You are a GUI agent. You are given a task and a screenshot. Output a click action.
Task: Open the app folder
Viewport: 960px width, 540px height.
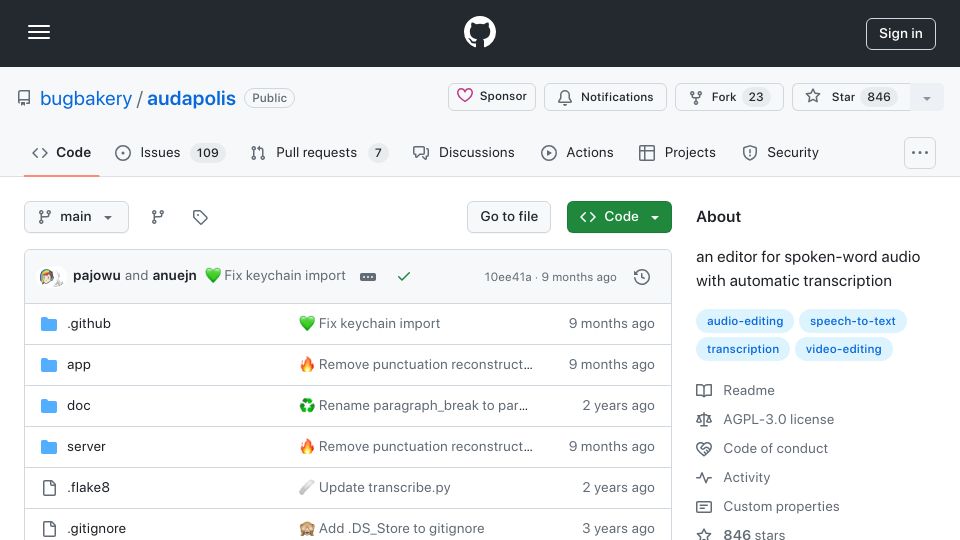coord(79,364)
